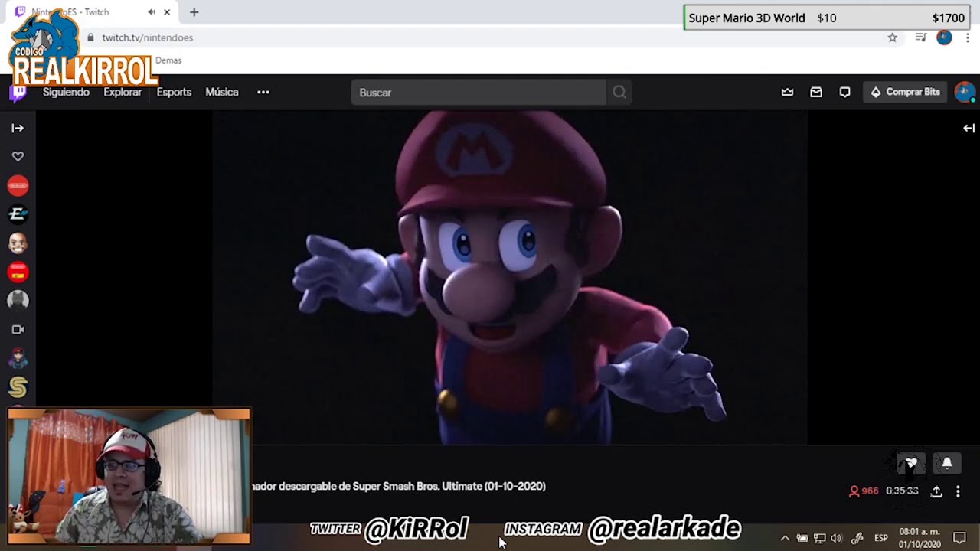Open a new browser tab

[194, 12]
